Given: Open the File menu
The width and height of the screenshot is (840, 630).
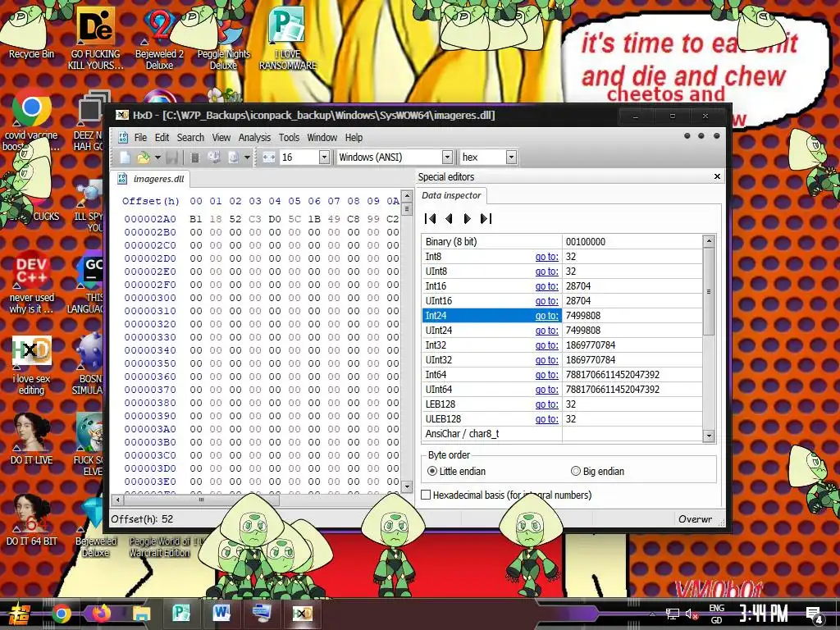Looking at the screenshot, I should point(140,138).
